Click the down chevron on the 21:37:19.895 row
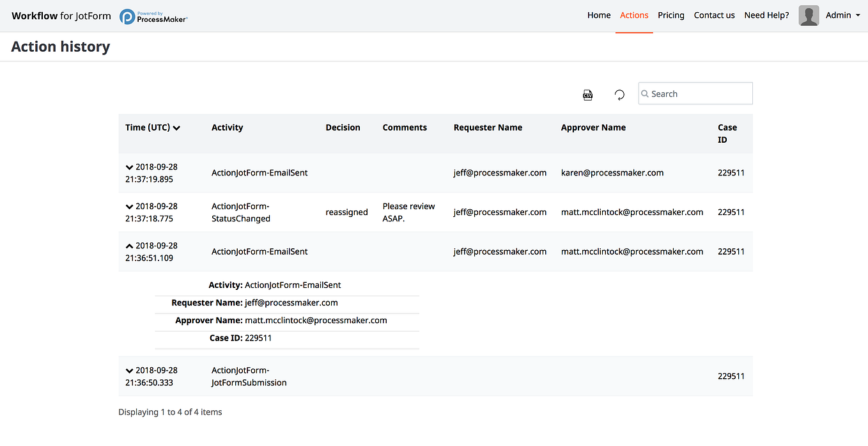Viewport: 868px width, 446px height. point(128,166)
